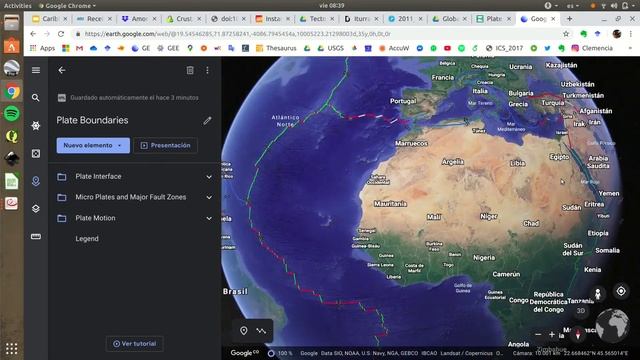Image resolution: width=640 pixels, height=360 pixels.
Task: Click the 'Guardado automáticamente' status text
Action: (x=134, y=98)
